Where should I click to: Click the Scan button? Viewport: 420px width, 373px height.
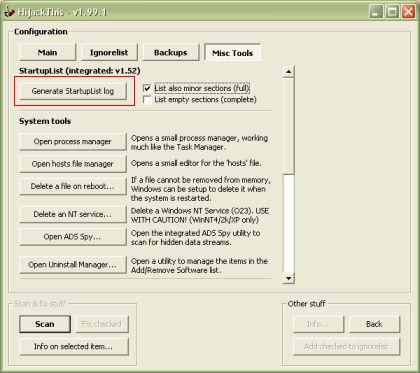(x=45, y=324)
